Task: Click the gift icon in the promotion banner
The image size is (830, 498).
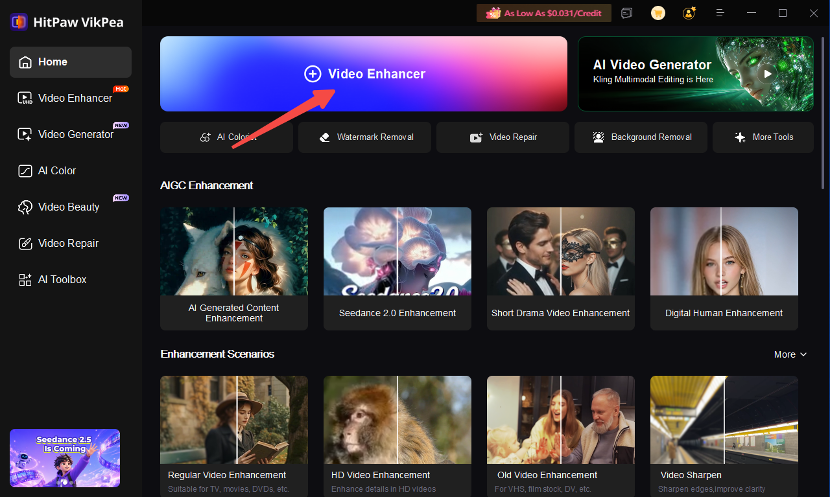Action: [x=493, y=13]
